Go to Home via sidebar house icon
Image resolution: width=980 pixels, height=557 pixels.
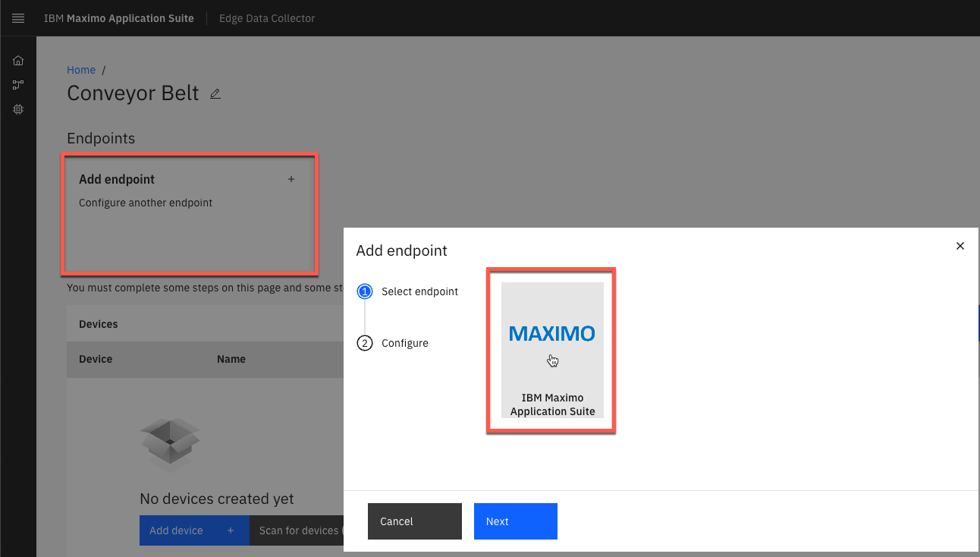click(x=18, y=61)
